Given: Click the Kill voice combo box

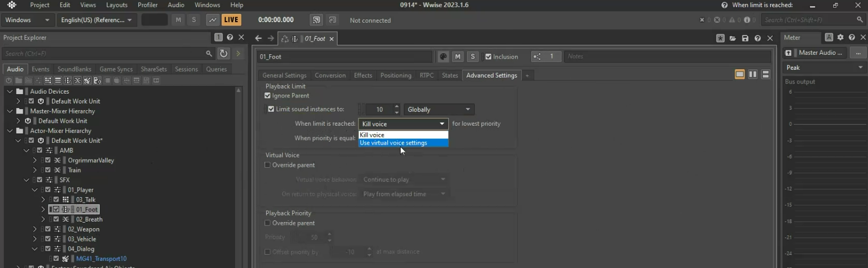Looking at the screenshot, I should (403, 124).
